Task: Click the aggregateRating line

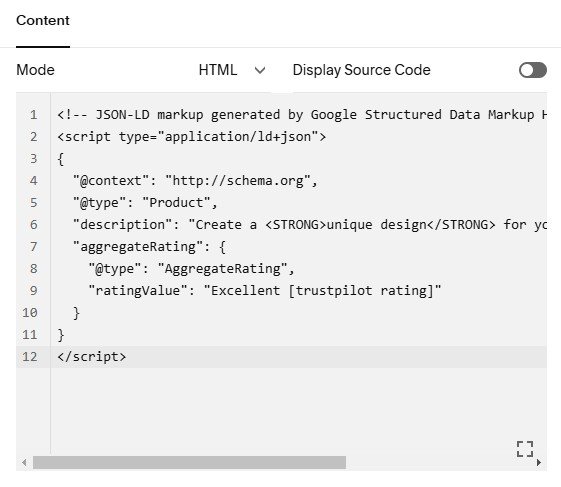Action: point(149,247)
